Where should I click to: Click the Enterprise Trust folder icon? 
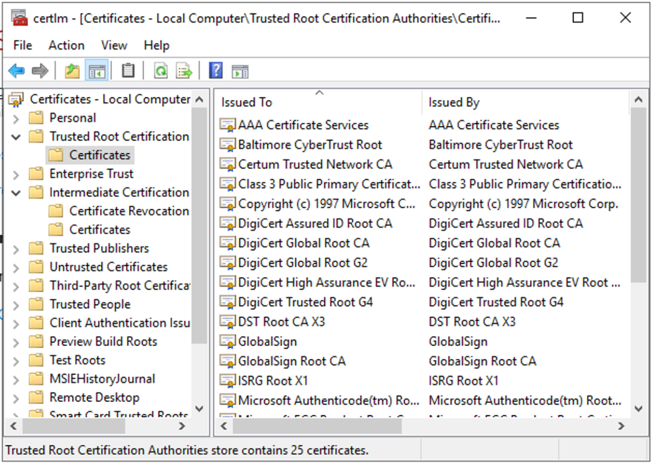point(36,174)
